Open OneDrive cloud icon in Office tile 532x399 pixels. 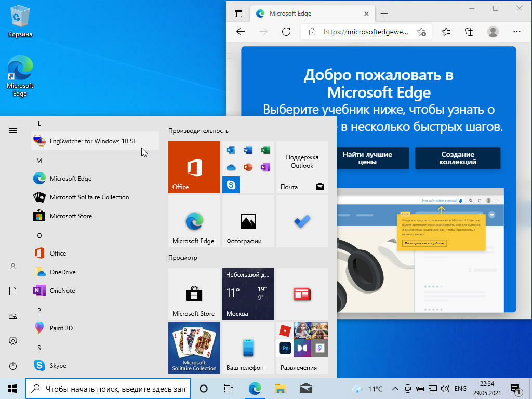click(x=231, y=167)
